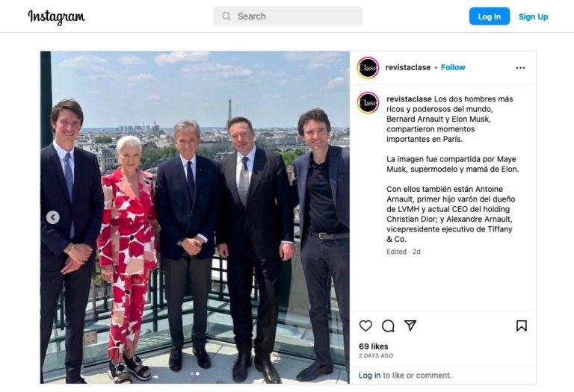Click the Sign Up link

coord(534,17)
